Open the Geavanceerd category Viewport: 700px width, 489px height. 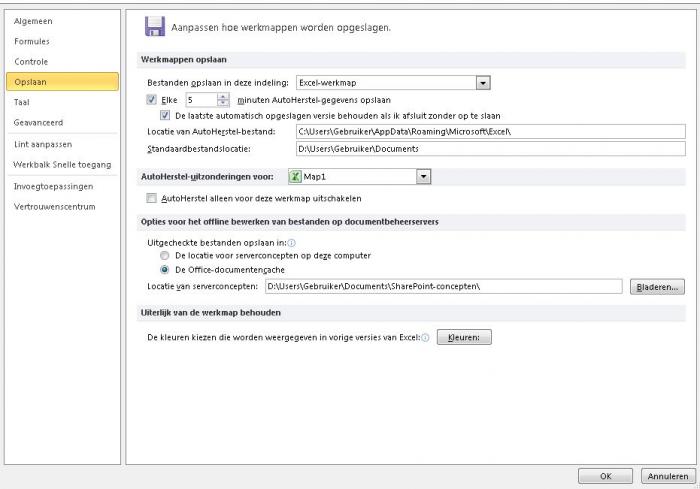(x=38, y=122)
